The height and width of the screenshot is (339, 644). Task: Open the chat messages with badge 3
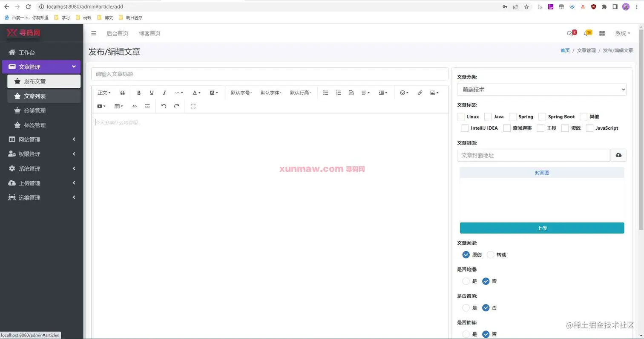[571, 33]
